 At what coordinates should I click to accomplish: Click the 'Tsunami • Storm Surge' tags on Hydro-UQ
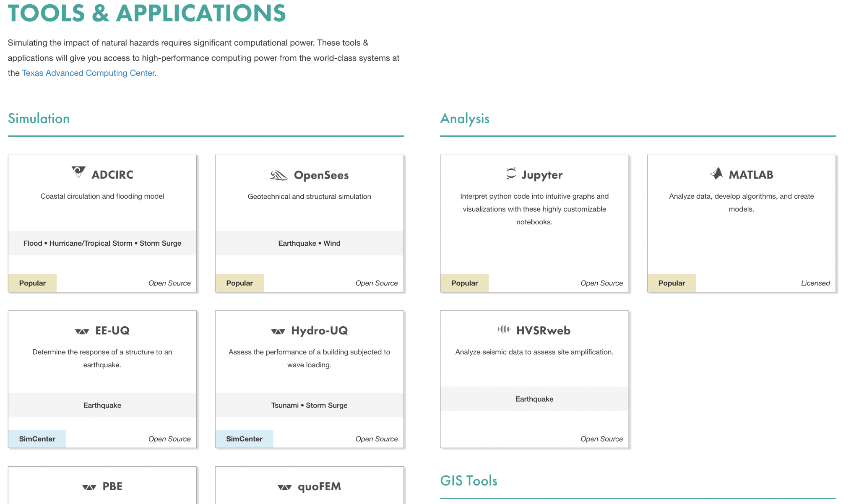(310, 405)
